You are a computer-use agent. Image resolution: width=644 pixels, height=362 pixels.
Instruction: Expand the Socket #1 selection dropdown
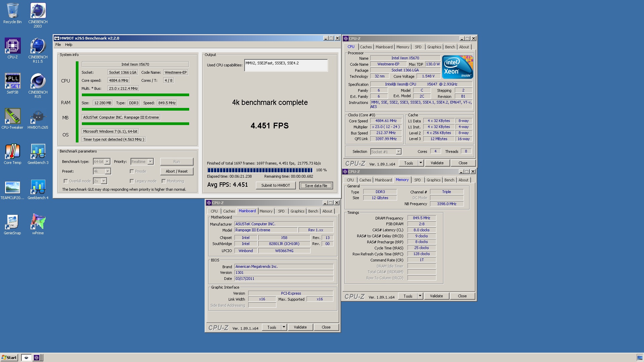tap(398, 152)
